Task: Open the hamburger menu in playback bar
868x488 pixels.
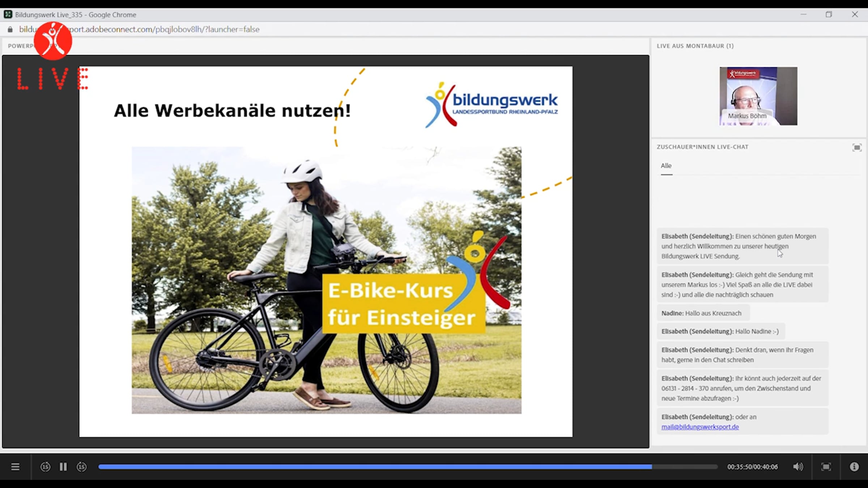Action: click(15, 467)
